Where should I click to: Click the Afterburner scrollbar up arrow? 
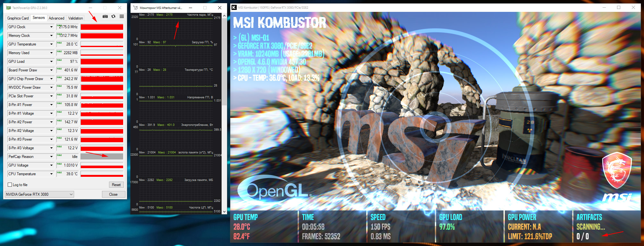coord(224,16)
